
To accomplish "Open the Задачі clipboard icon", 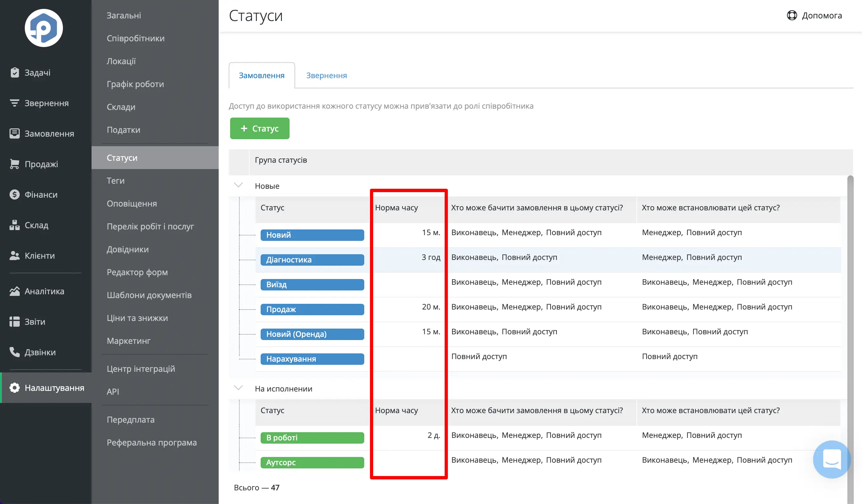I will 14,72.
